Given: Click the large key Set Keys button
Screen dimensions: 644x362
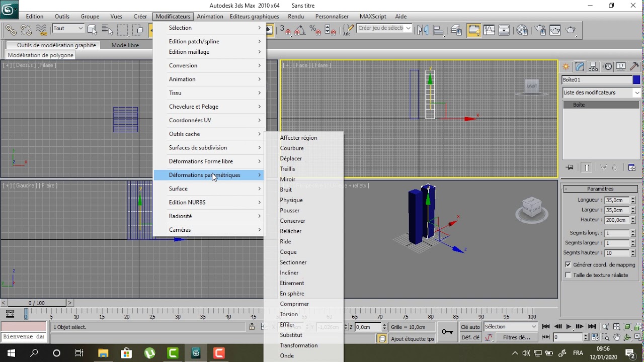Looking at the screenshot, I should click(x=447, y=332).
